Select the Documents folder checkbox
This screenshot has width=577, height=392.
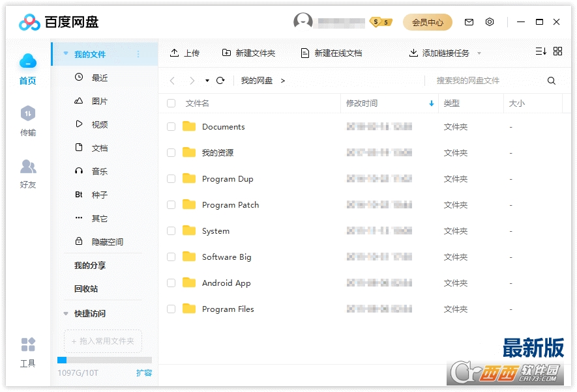point(171,127)
